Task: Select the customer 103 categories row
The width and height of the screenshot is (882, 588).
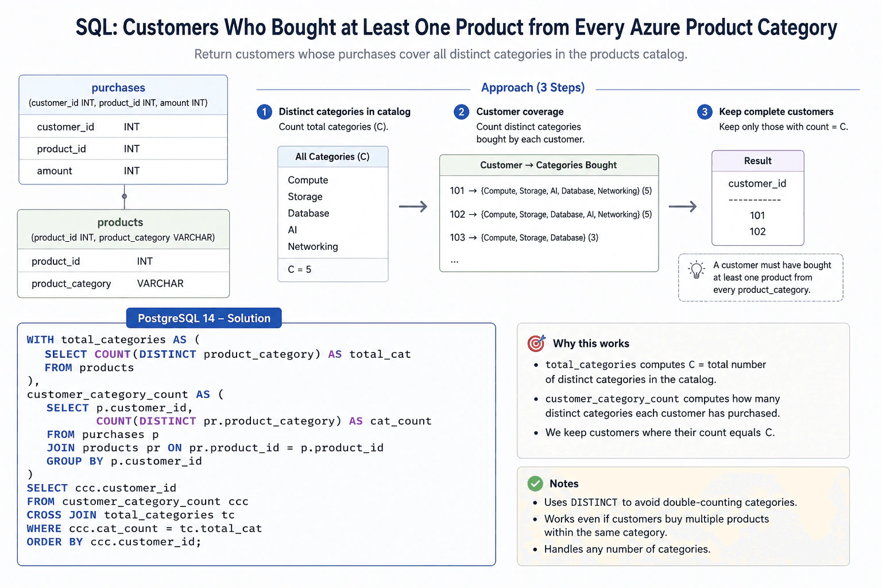Action: [524, 237]
